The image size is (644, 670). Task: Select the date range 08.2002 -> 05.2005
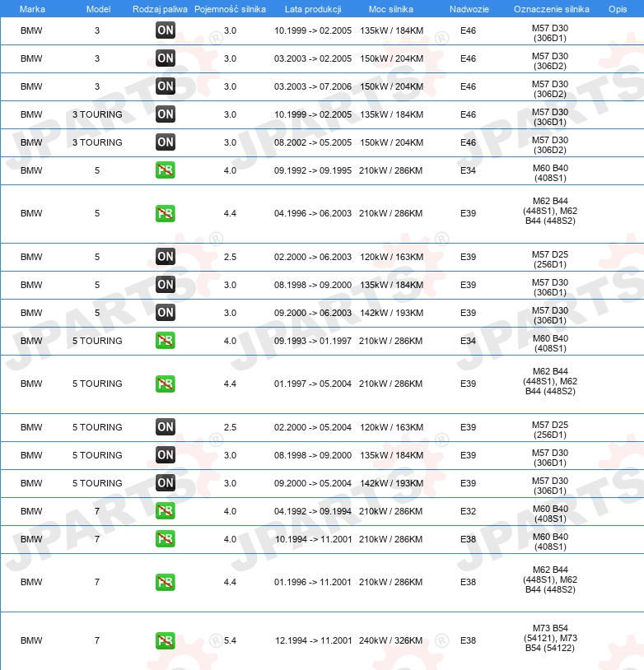[x=313, y=142]
